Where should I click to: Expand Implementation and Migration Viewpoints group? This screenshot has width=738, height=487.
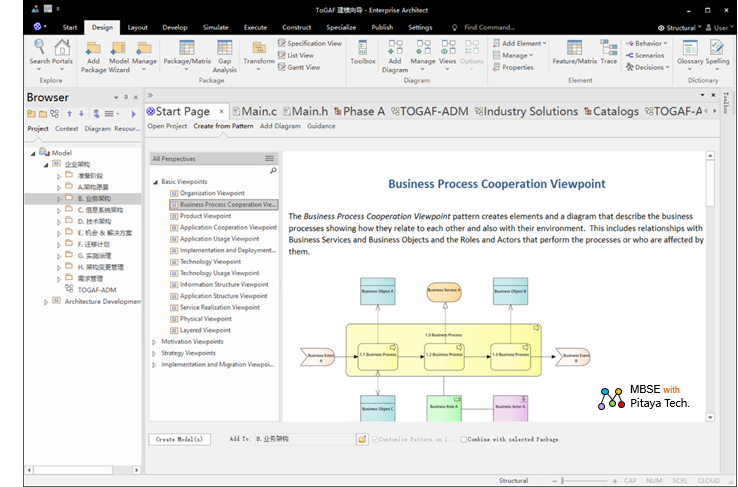coord(154,365)
